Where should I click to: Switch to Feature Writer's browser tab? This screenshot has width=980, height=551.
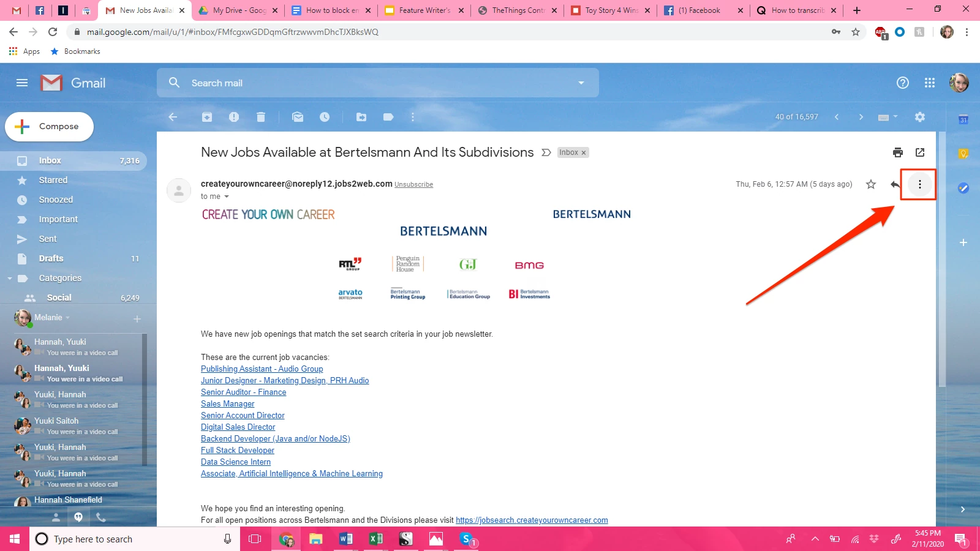point(424,10)
